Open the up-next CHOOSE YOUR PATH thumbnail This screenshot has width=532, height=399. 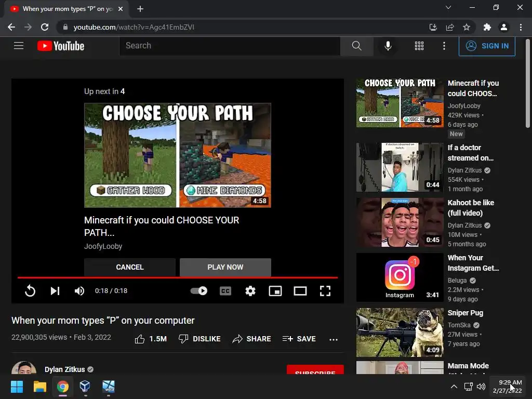click(178, 155)
